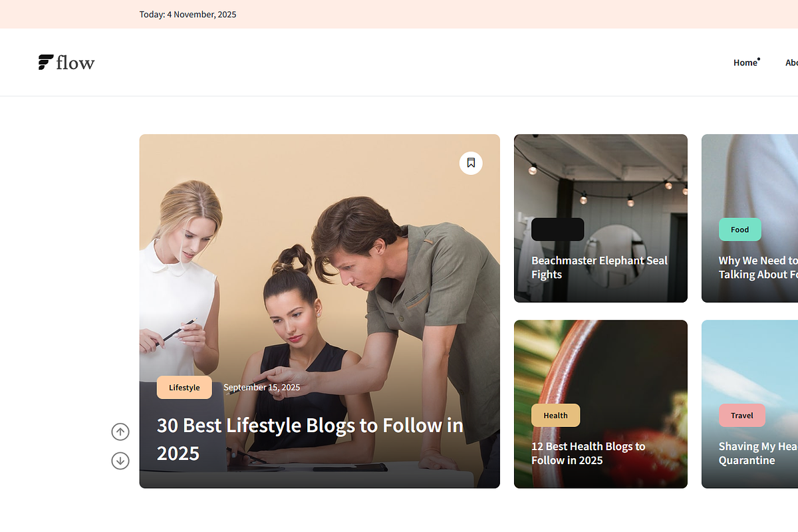This screenshot has width=798, height=532.
Task: Go to previous slide with up arrow
Action: [120, 432]
